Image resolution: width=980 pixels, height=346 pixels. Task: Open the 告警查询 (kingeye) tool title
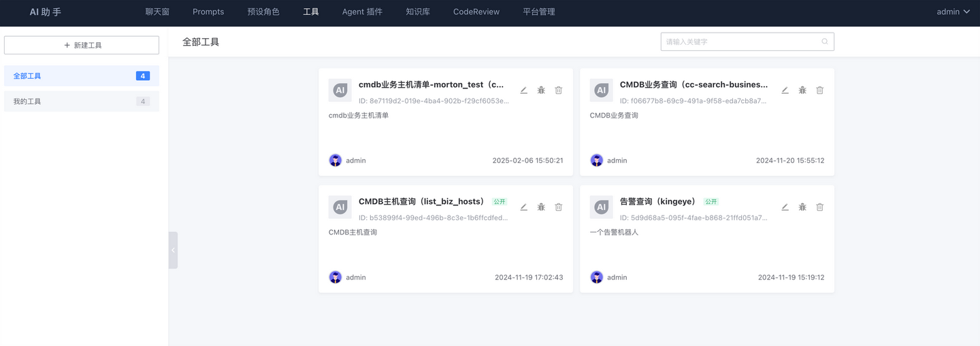pos(658,202)
